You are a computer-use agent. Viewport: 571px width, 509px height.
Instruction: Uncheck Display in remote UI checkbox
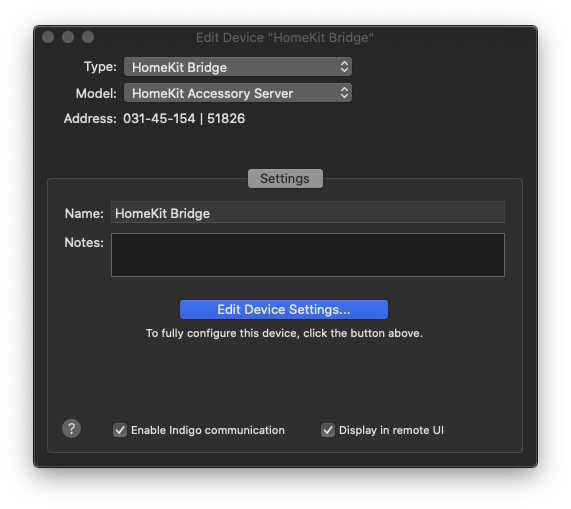click(328, 430)
